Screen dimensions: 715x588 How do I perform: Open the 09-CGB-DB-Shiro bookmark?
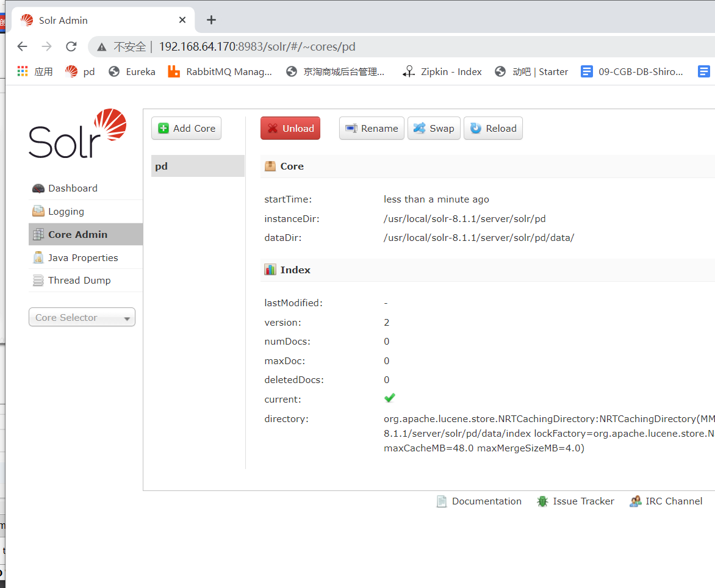632,71
